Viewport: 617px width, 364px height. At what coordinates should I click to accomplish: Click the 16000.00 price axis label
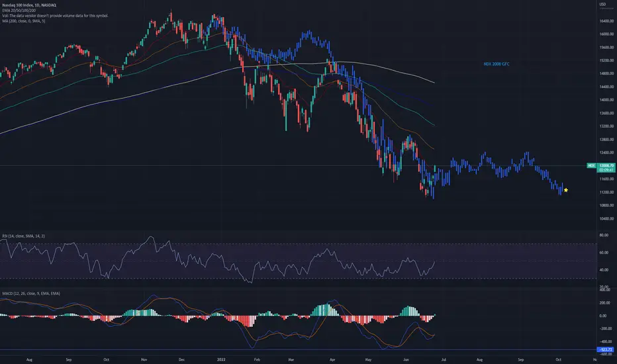tap(606, 34)
